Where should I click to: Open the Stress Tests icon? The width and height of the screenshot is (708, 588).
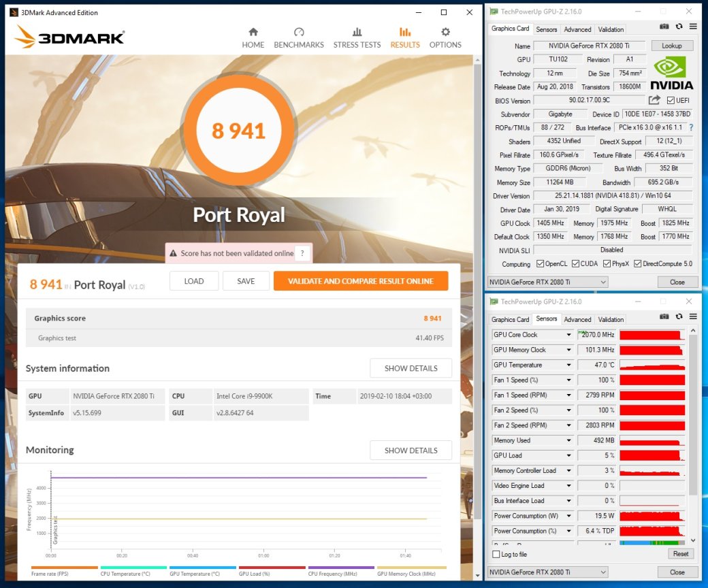357,32
